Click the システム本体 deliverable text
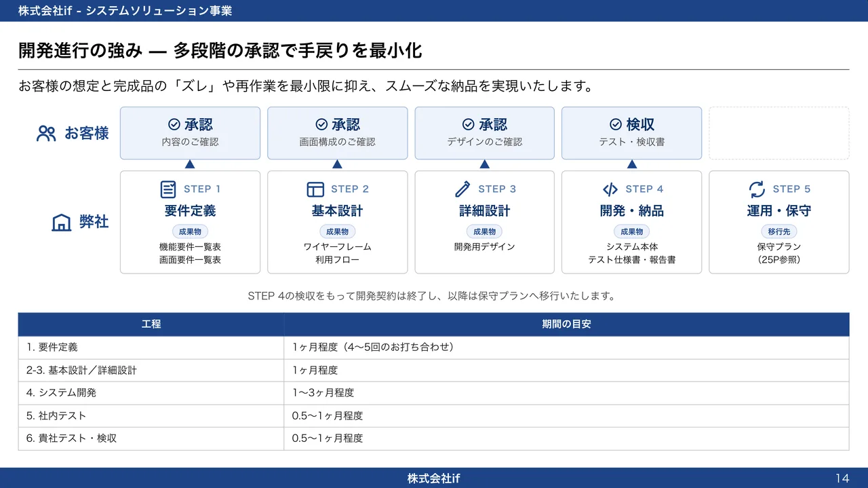Screen dimensions: 868x488 pyautogui.click(x=632, y=247)
